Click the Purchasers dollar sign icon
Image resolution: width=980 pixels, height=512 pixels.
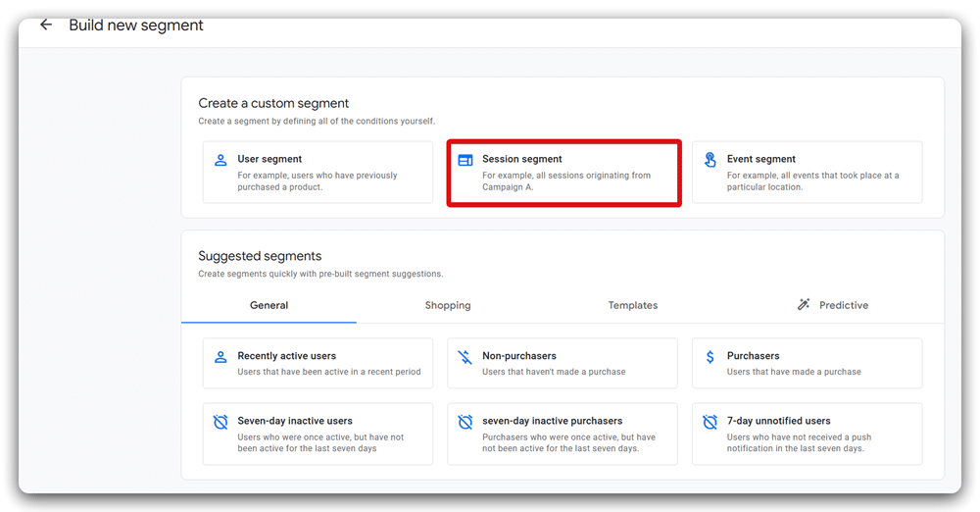click(x=710, y=357)
